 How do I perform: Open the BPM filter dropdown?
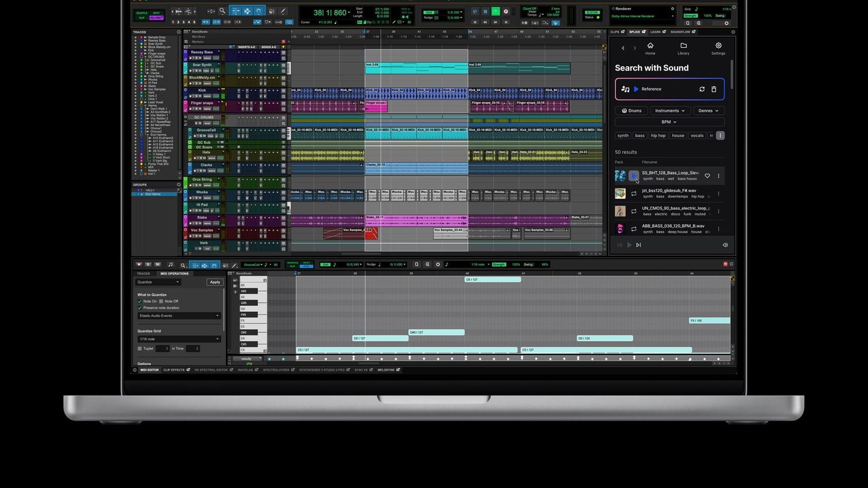[x=669, y=122]
